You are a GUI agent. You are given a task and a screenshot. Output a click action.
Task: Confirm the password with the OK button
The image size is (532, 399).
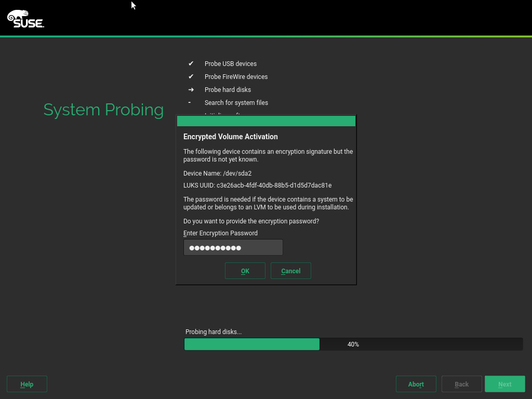(x=245, y=271)
